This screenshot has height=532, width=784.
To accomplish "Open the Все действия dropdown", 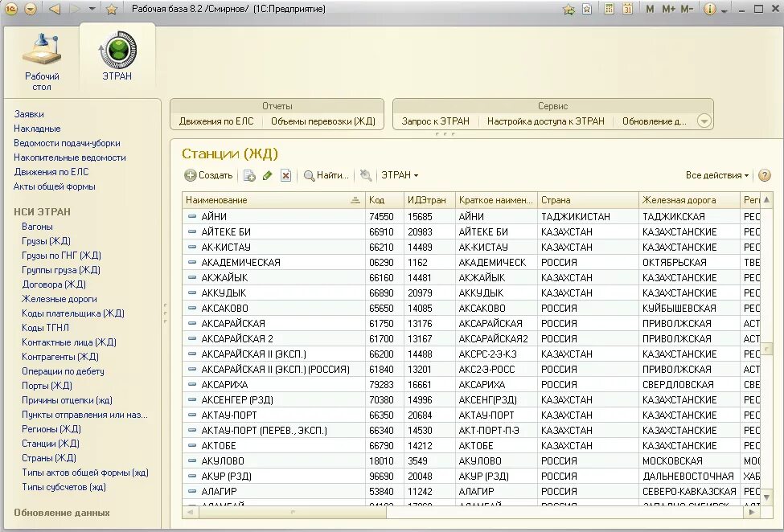I will click(x=717, y=175).
